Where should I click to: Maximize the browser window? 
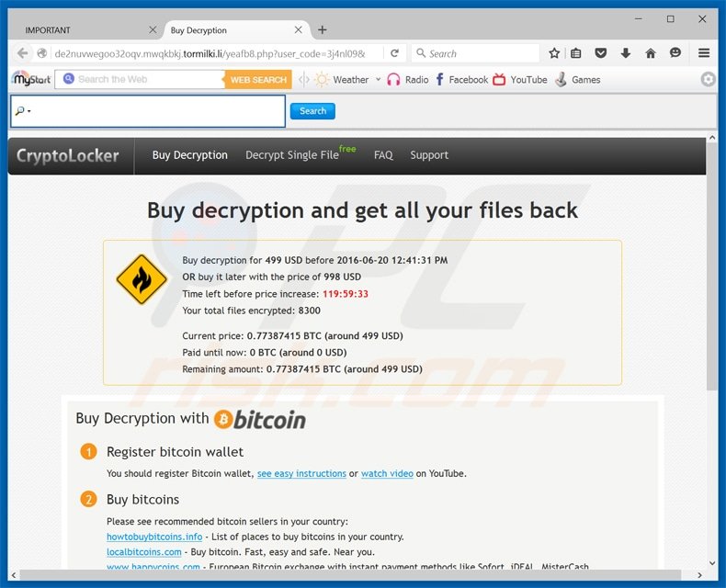[671, 19]
